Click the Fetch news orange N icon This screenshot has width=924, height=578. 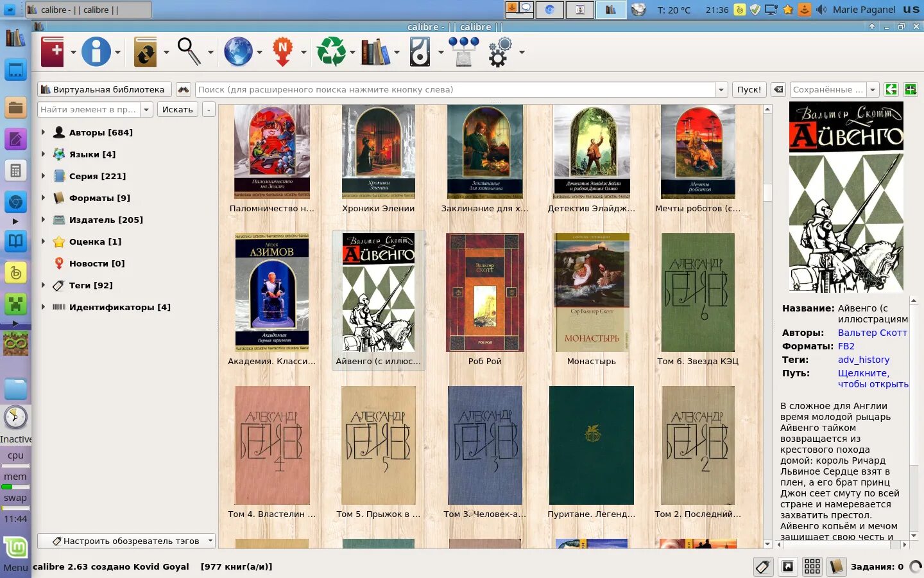point(282,52)
